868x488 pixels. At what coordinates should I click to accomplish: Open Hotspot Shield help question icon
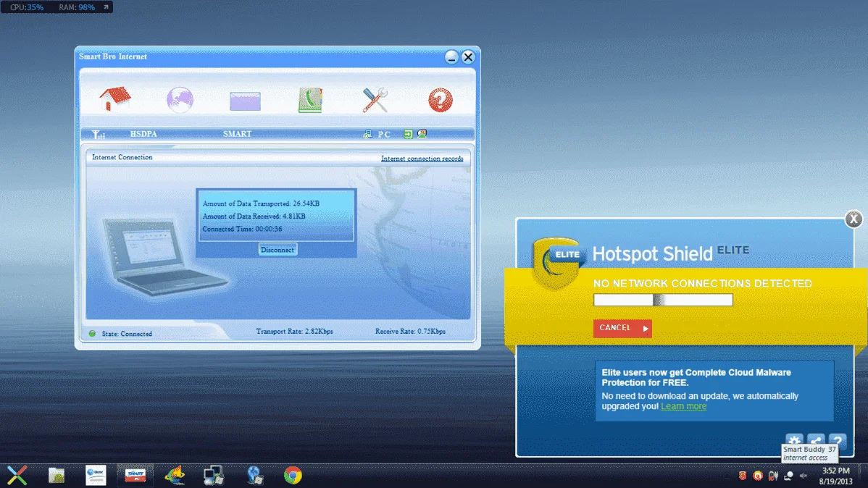838,440
